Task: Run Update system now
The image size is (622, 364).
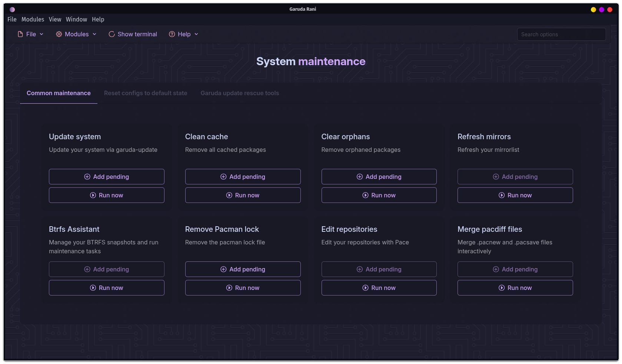Action: click(x=107, y=195)
